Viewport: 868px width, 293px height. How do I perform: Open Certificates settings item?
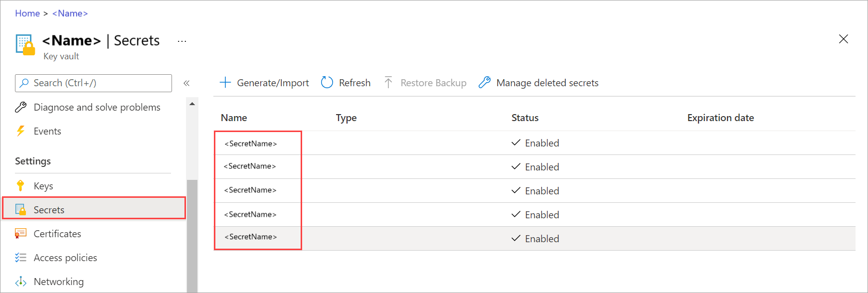pyautogui.click(x=57, y=234)
